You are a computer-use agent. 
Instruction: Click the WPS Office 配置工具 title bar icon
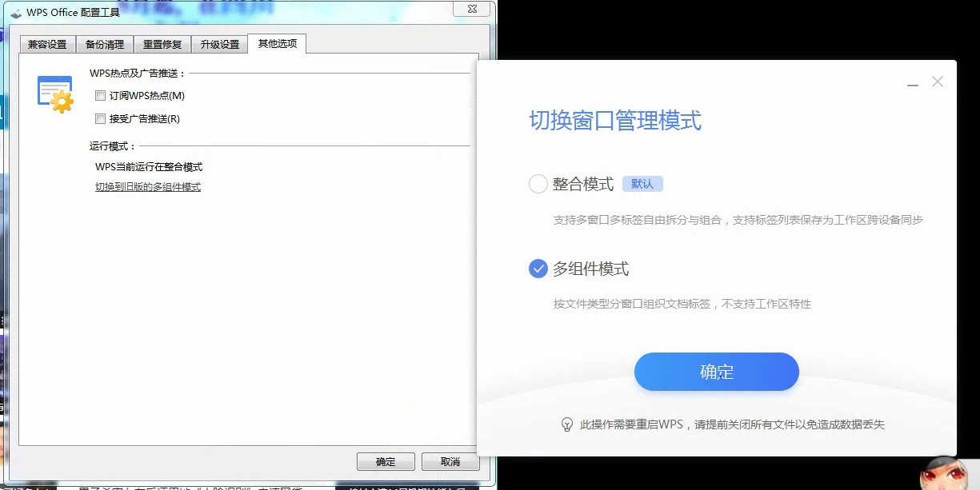tap(15, 13)
